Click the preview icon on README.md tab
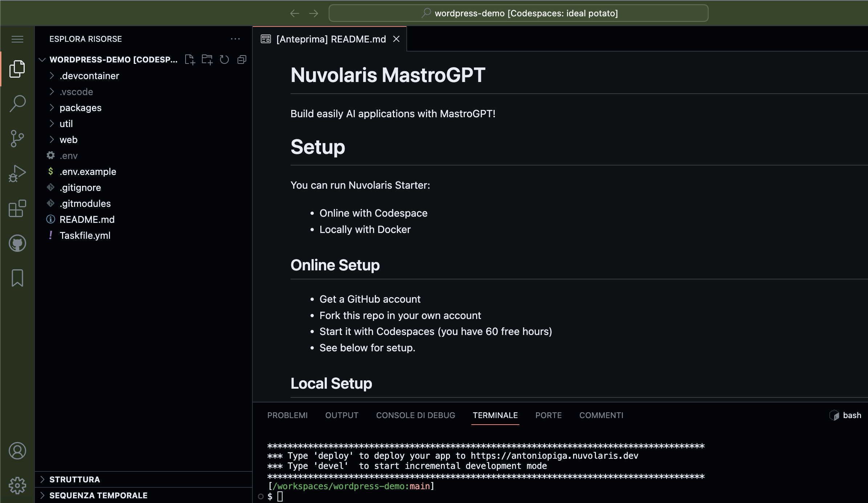 [x=266, y=39]
